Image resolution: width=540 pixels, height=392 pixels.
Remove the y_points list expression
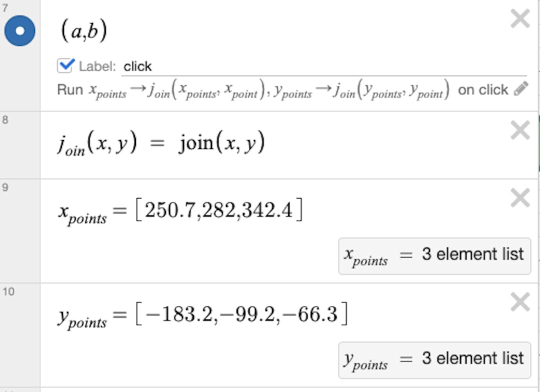click(520, 302)
